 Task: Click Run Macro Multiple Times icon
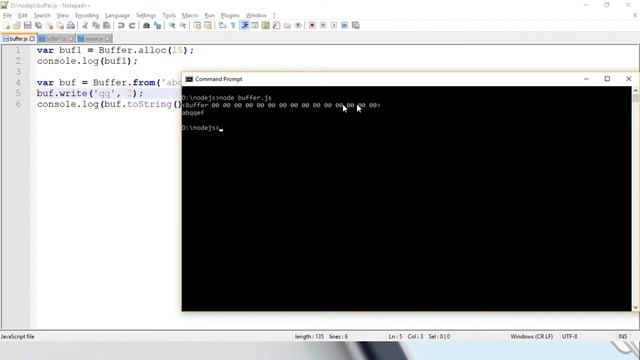[x=344, y=25]
